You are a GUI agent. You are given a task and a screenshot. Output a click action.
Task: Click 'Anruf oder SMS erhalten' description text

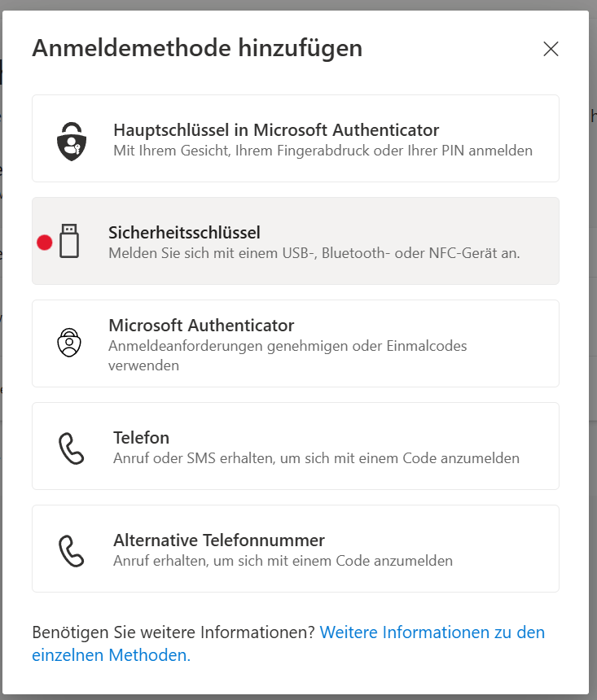point(316,458)
